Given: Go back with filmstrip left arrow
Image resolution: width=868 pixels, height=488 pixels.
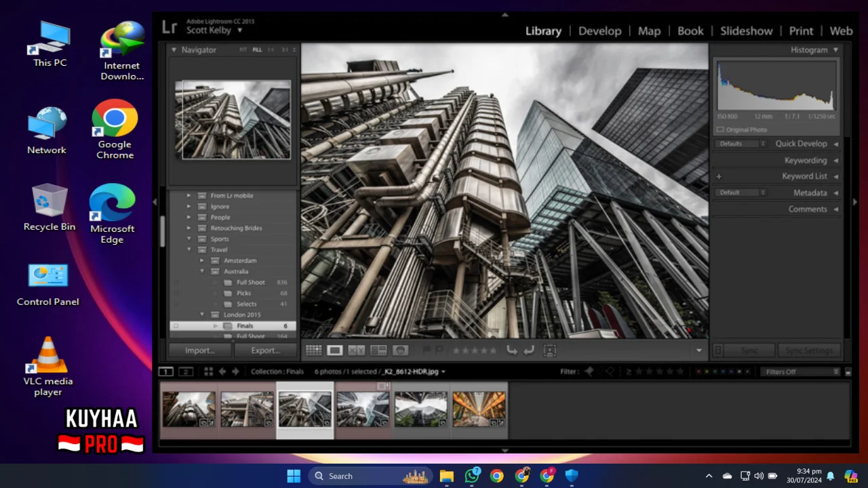Looking at the screenshot, I should pos(222,371).
